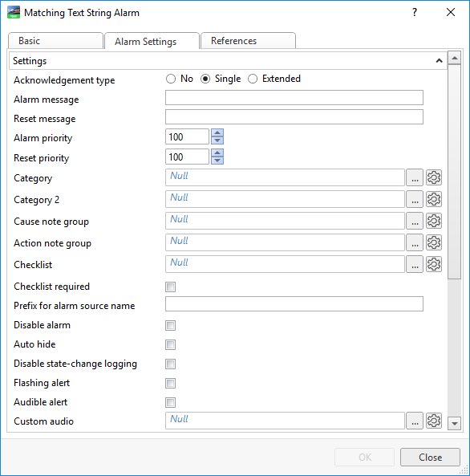
Task: Browse for Category 2 using ellipsis button
Action: pyautogui.click(x=415, y=199)
